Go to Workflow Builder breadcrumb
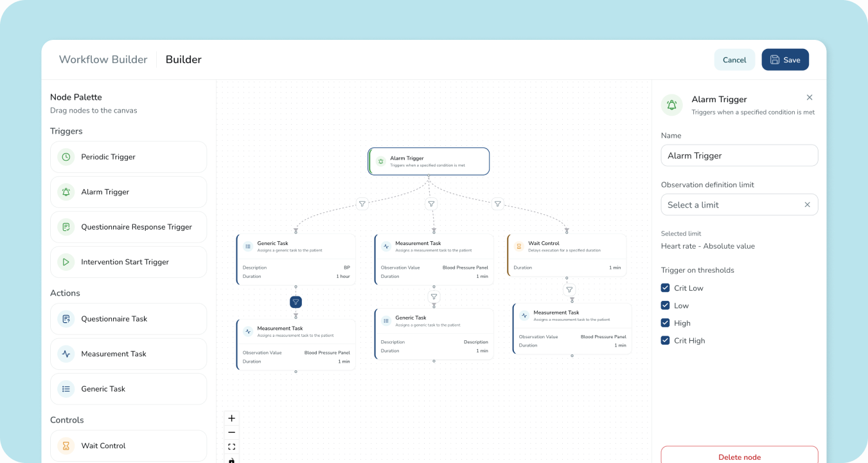 click(x=103, y=60)
